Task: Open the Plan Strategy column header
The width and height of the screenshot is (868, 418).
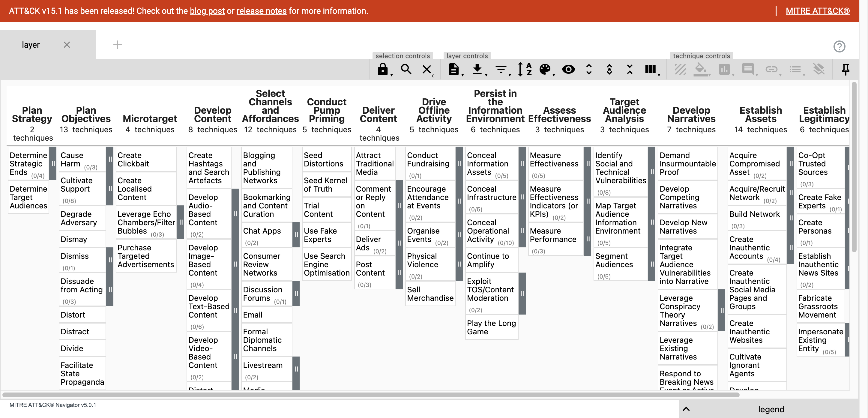Action: click(x=31, y=114)
